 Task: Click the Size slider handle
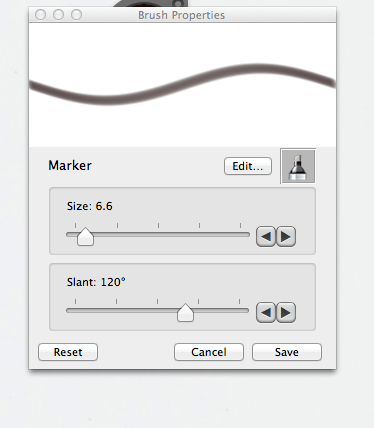point(85,237)
